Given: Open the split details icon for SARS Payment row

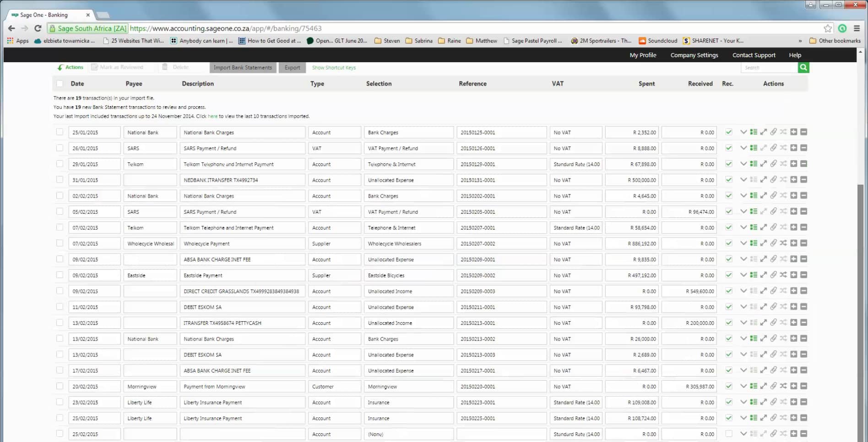Looking at the screenshot, I should point(754,148).
